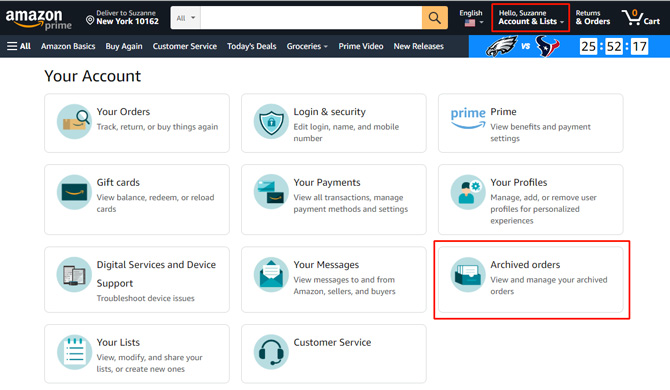This screenshot has width=670, height=390.
Task: Click the search magnifier button
Action: [435, 18]
